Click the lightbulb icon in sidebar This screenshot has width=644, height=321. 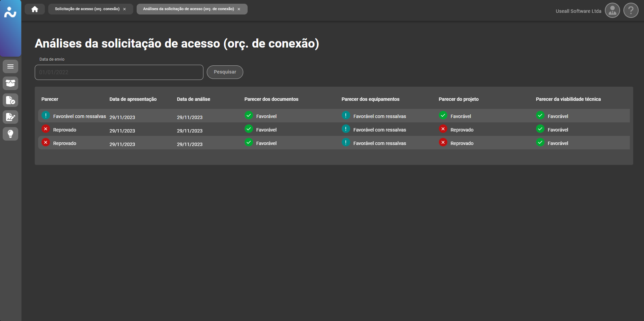tap(10, 134)
